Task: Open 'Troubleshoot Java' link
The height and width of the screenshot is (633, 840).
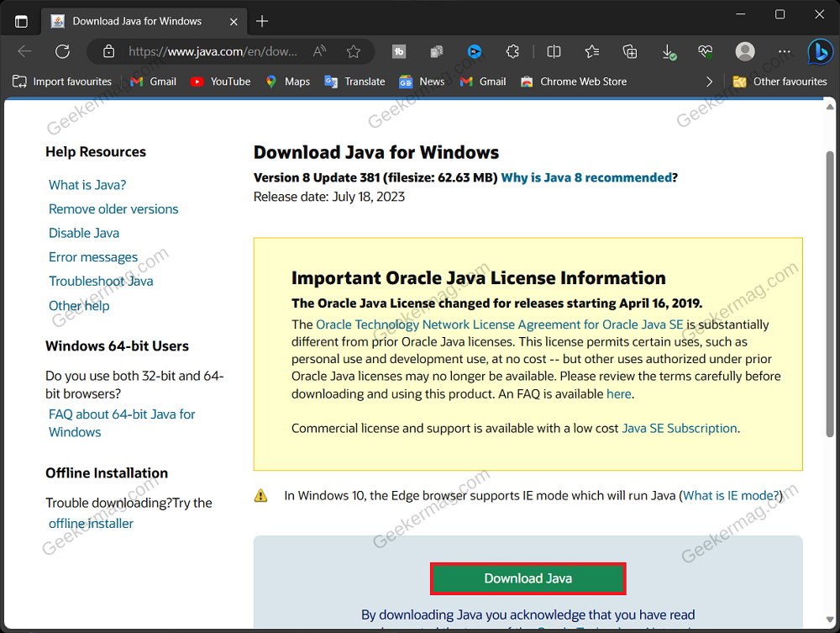Action: click(x=101, y=282)
